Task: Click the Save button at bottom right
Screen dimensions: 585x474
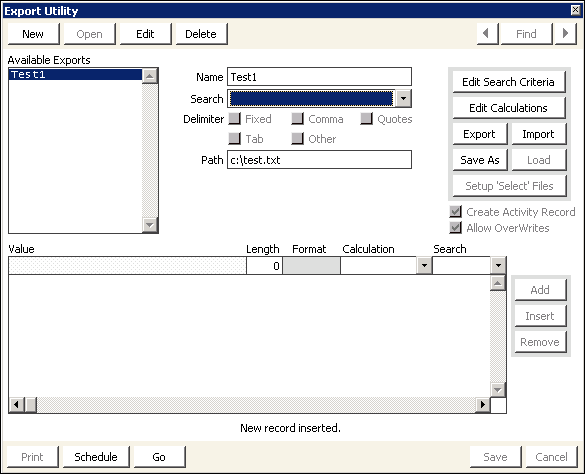Action: [x=495, y=457]
